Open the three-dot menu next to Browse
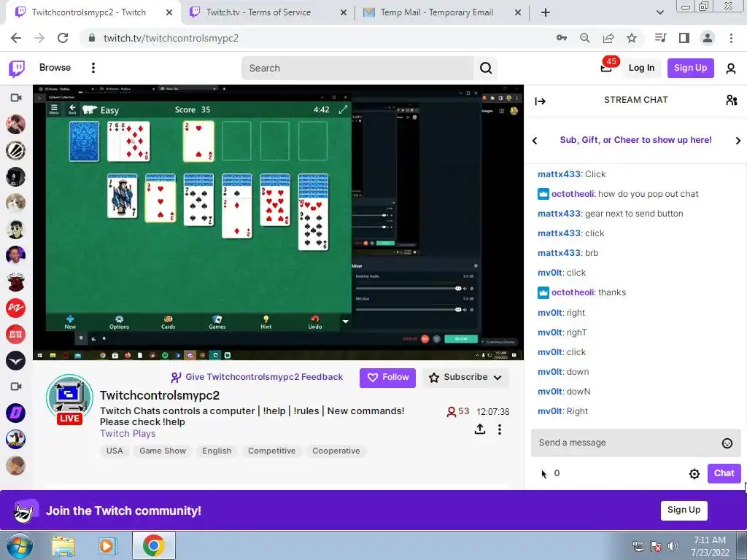 tap(93, 68)
